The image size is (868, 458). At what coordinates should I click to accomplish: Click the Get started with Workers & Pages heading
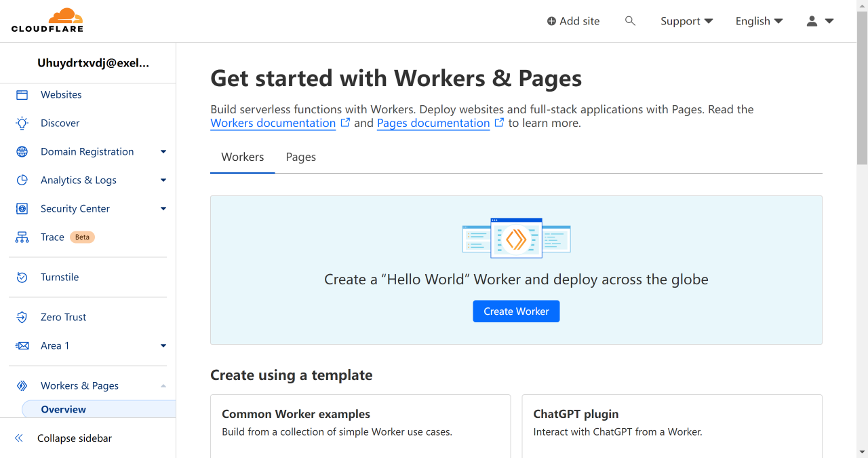tap(396, 79)
